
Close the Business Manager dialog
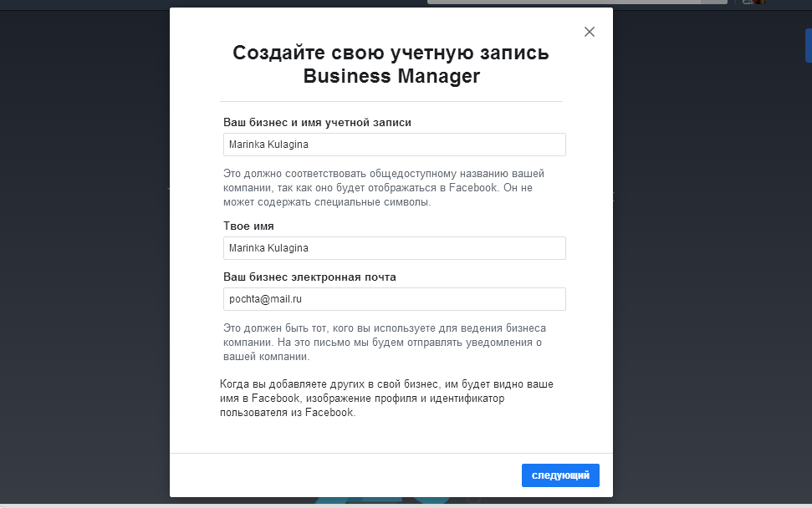(590, 32)
